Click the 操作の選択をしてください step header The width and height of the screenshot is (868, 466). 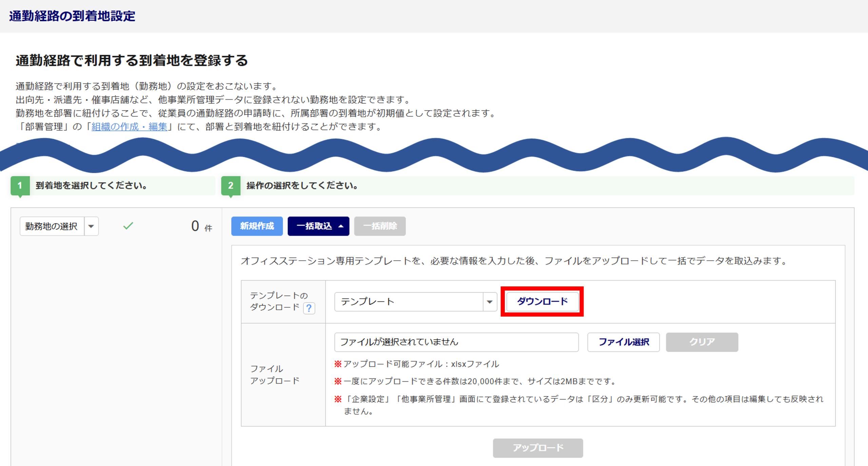tap(302, 185)
